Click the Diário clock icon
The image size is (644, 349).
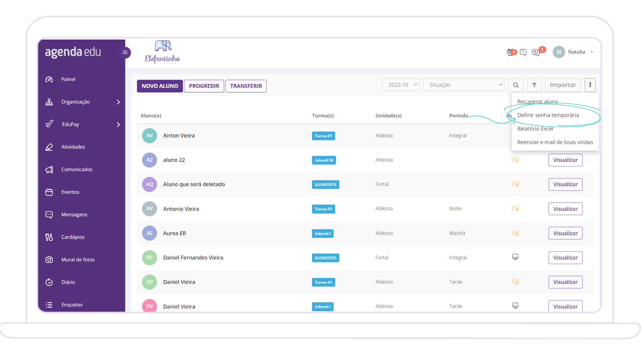click(49, 282)
